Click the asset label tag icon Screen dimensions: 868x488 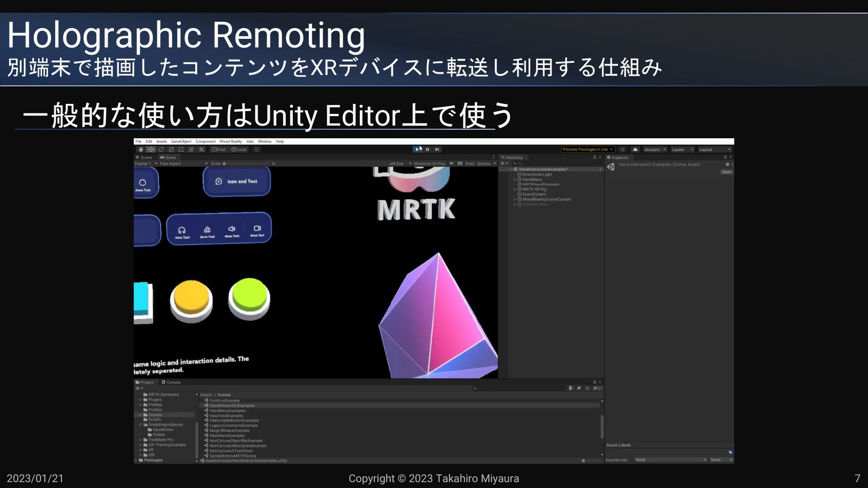pos(730,452)
